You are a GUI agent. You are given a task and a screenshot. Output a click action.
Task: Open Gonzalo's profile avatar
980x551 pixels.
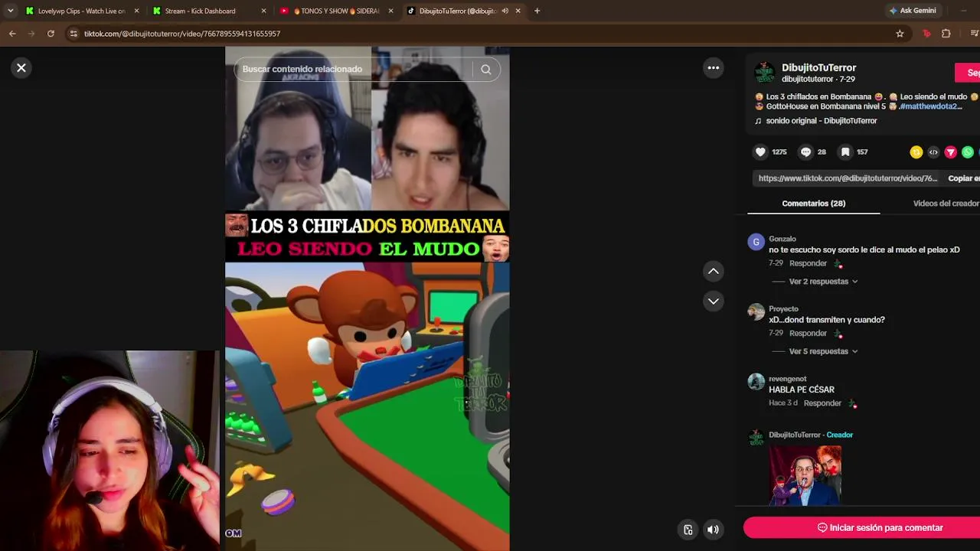click(756, 243)
